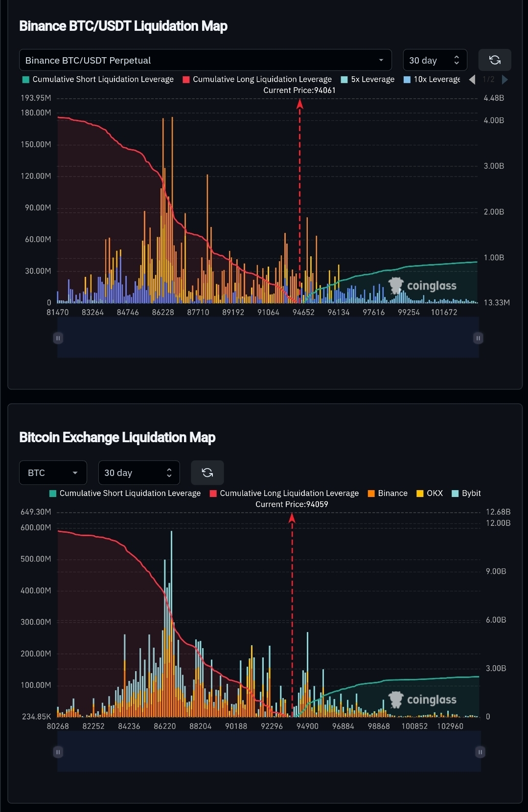Click the Exchange chart range slider track
The height and width of the screenshot is (812, 528).
coord(269,751)
